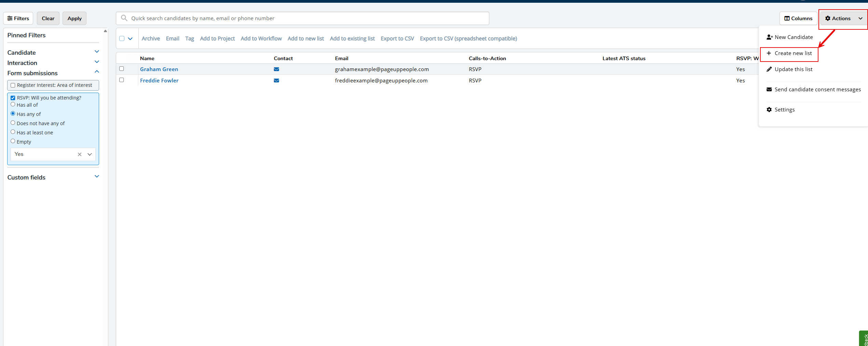
Task: Open the Columns chooser
Action: click(798, 18)
